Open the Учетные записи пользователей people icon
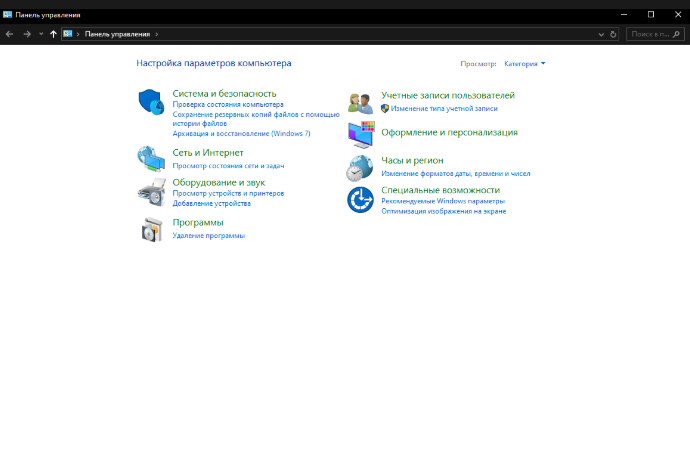Image resolution: width=690 pixels, height=457 pixels. point(360,104)
